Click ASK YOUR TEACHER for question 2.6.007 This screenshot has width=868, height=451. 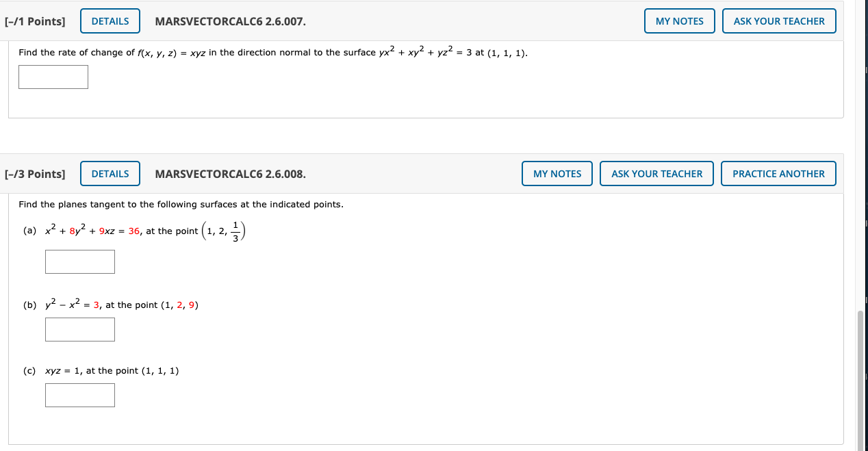[x=779, y=21]
